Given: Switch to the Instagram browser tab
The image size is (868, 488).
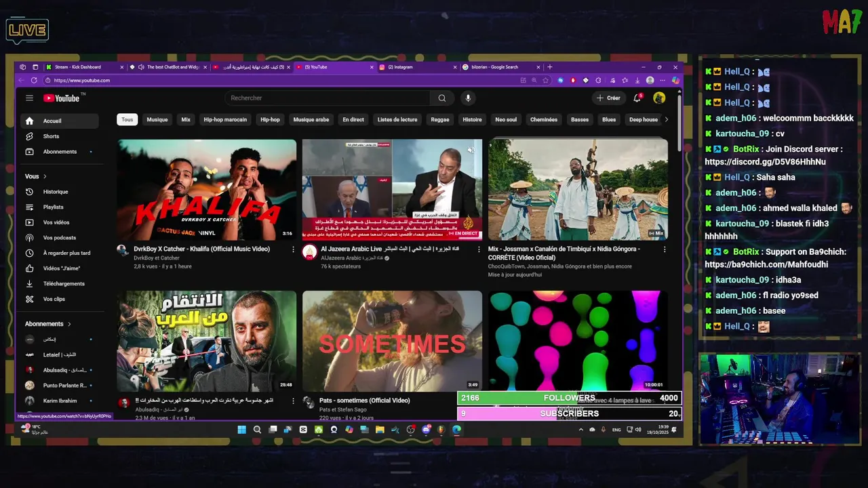Looking at the screenshot, I should point(417,67).
